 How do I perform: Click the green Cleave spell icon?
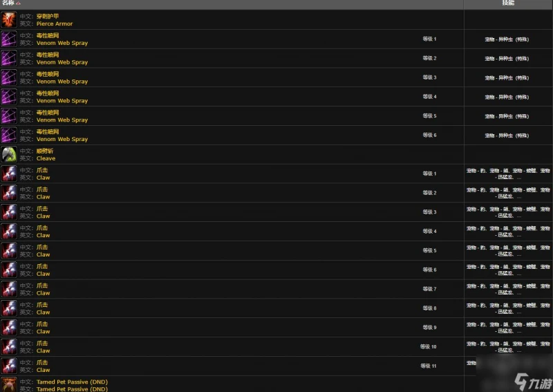(9, 154)
